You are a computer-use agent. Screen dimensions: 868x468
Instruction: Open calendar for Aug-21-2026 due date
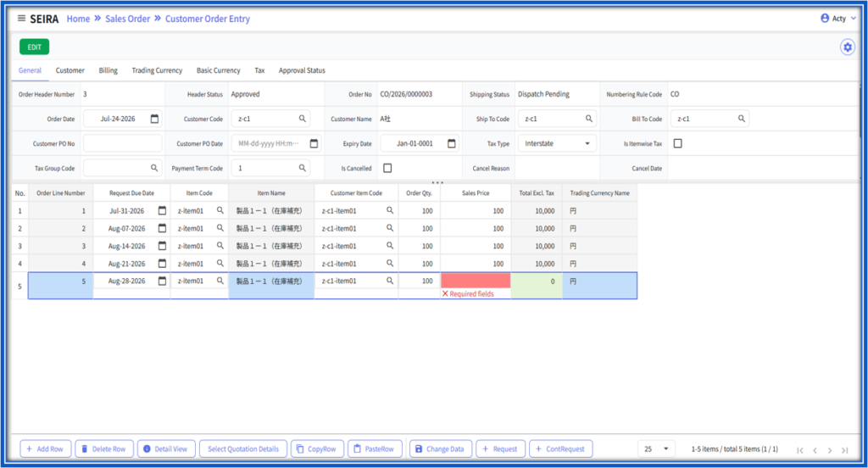(162, 264)
